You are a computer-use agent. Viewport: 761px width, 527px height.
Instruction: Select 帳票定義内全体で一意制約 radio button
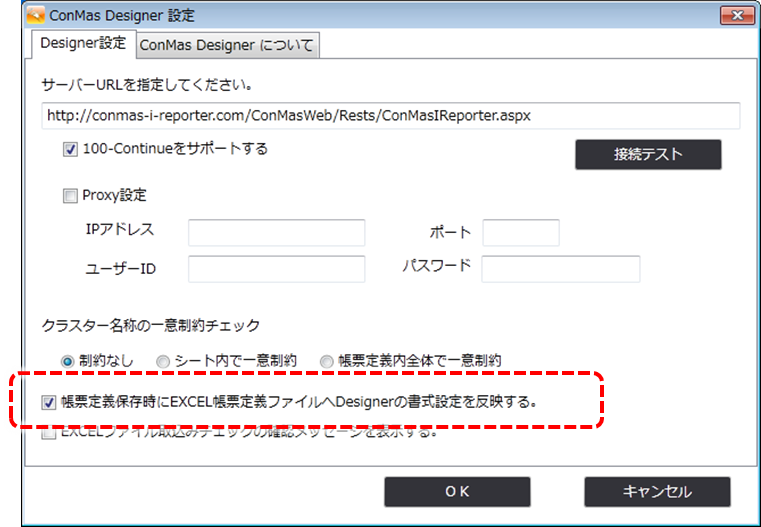coord(326,360)
